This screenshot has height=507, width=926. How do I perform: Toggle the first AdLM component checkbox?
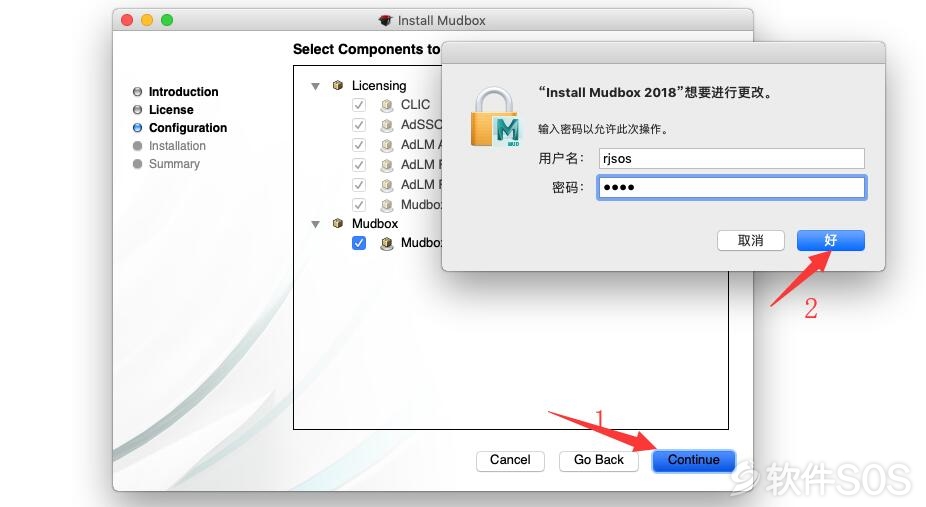click(358, 145)
